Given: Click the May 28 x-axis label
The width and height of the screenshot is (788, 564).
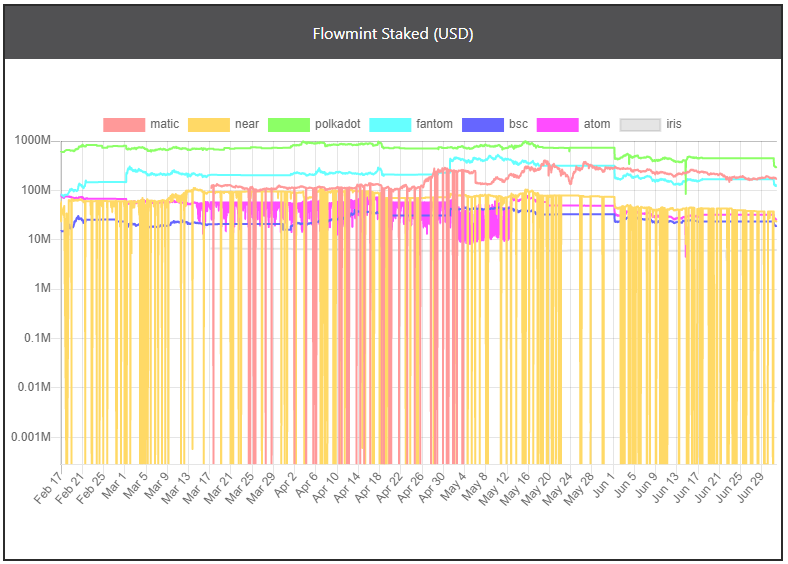Looking at the screenshot, I should pyautogui.click(x=579, y=489).
